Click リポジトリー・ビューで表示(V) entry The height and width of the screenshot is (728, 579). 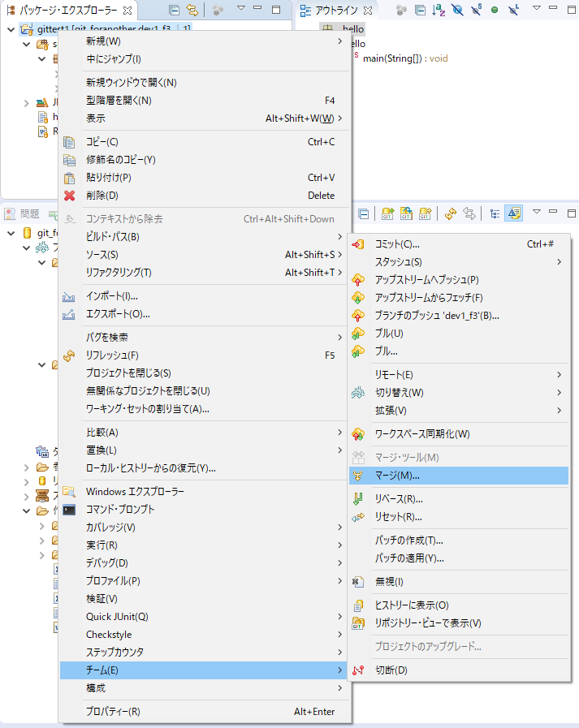pos(459,623)
